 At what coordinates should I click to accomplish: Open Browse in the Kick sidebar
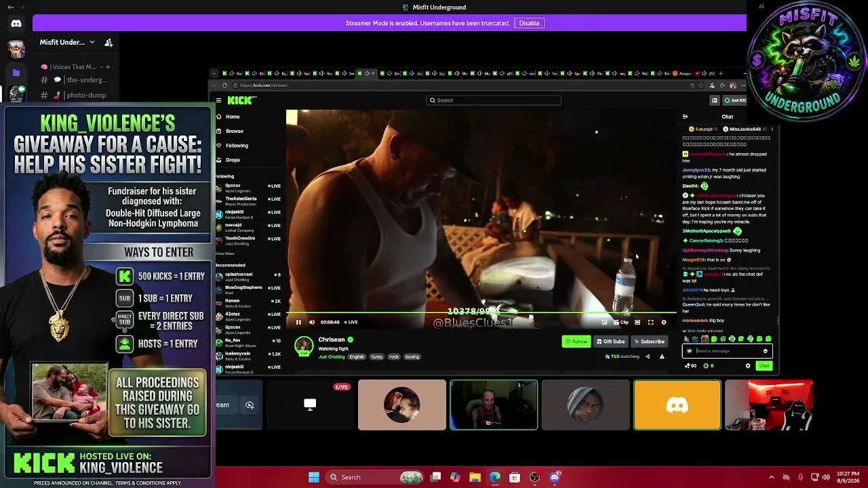235,131
